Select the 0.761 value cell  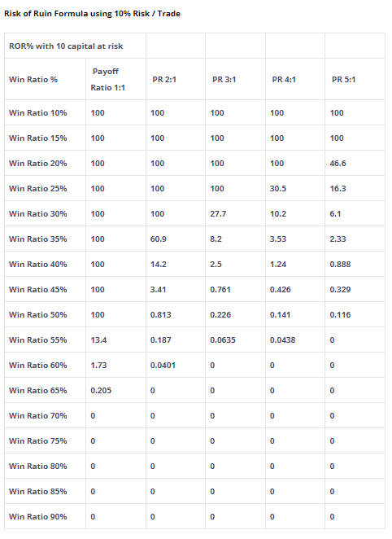235,289
